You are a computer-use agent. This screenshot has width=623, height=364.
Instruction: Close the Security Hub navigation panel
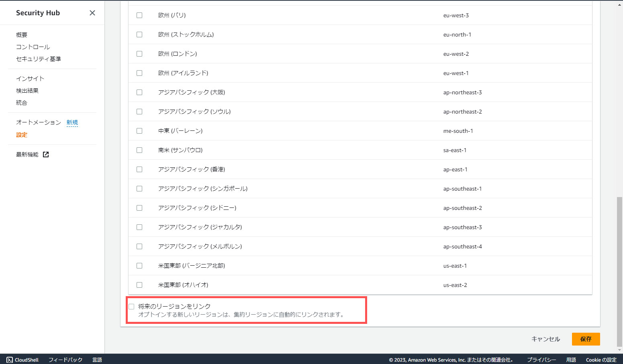(x=92, y=13)
